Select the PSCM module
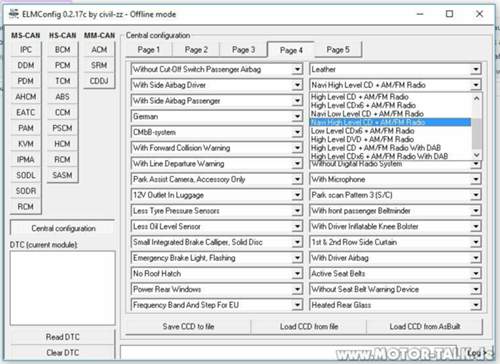500x364 pixels. [x=63, y=128]
